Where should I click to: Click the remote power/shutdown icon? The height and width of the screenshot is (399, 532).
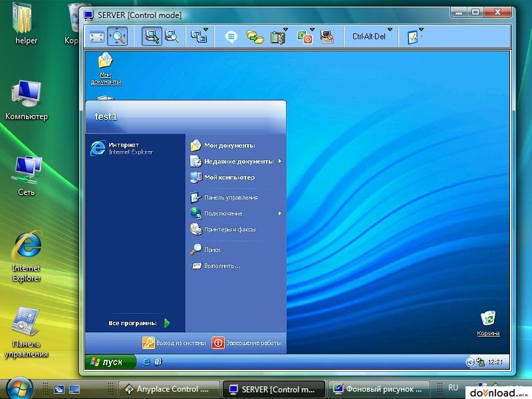click(x=305, y=37)
